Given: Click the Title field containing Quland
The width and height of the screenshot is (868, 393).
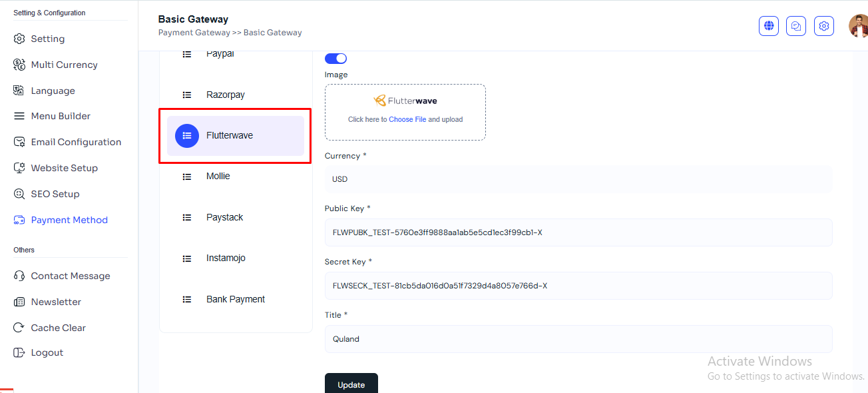Looking at the screenshot, I should click(578, 339).
